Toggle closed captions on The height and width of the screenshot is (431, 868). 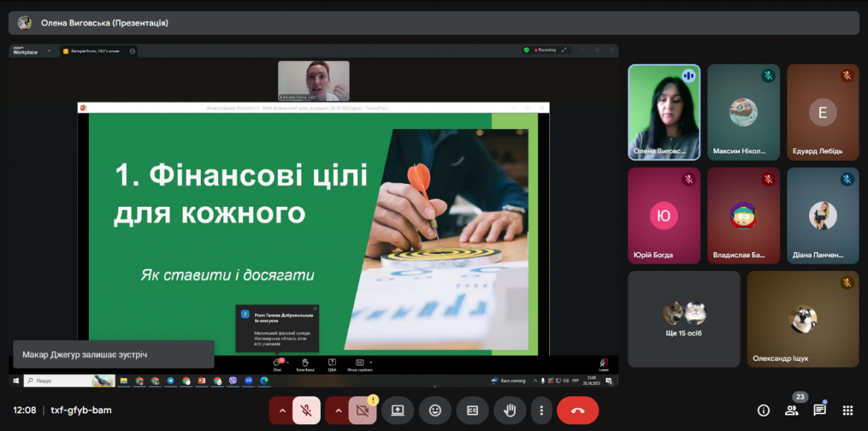point(472,410)
